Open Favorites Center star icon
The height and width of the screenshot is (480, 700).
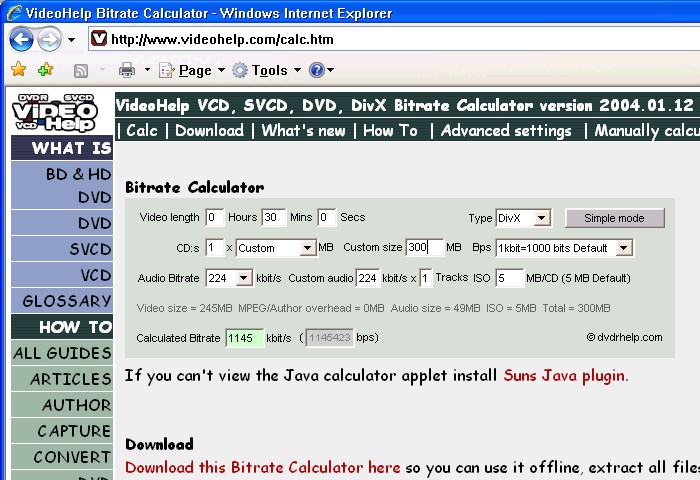click(18, 70)
